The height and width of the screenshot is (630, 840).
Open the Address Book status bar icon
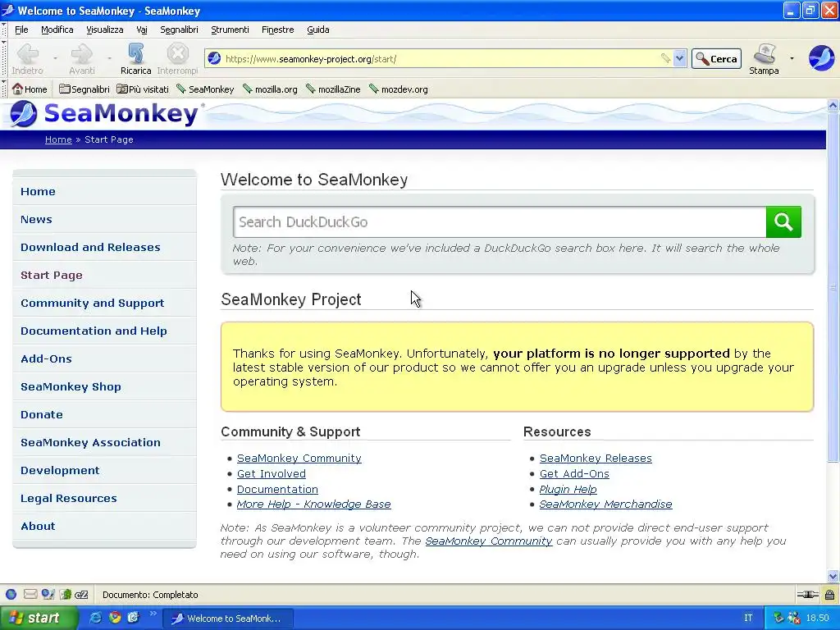pyautogui.click(x=66, y=594)
